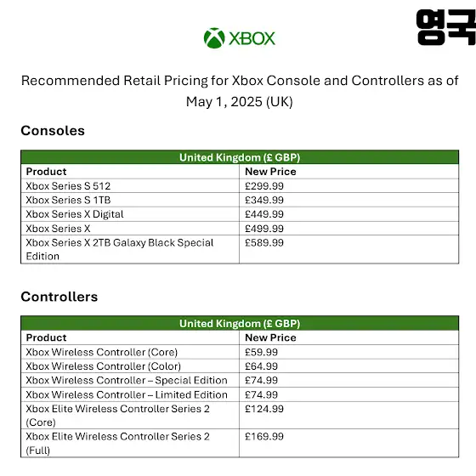Click the green United Kingdom header above controllers

coord(240,323)
